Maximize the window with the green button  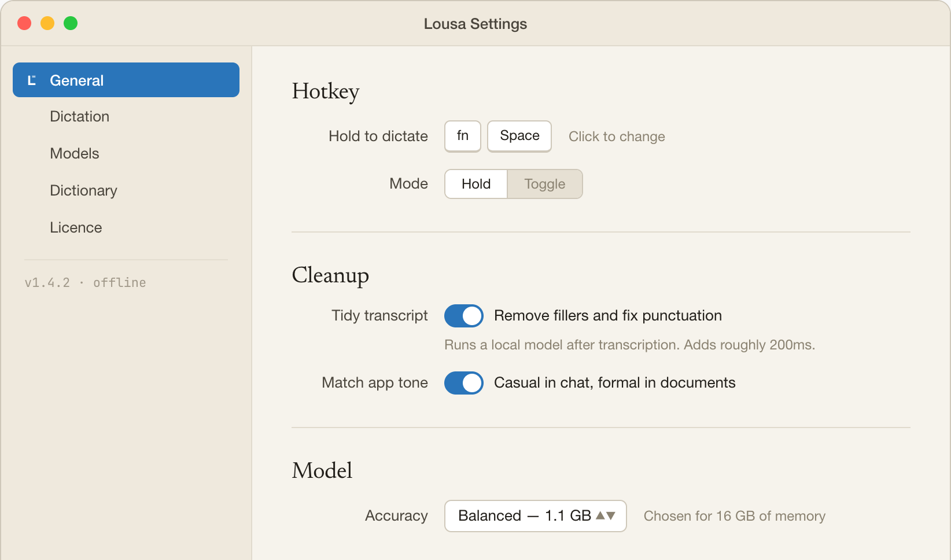tap(71, 23)
